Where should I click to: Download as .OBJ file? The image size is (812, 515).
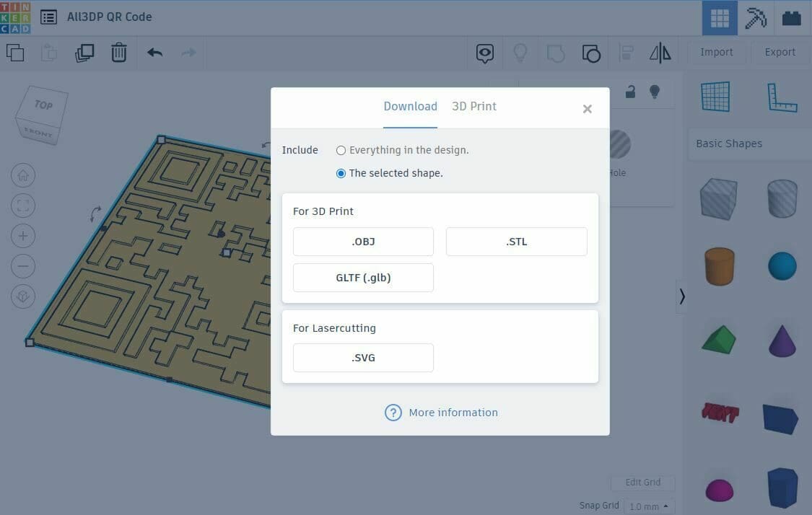point(363,242)
